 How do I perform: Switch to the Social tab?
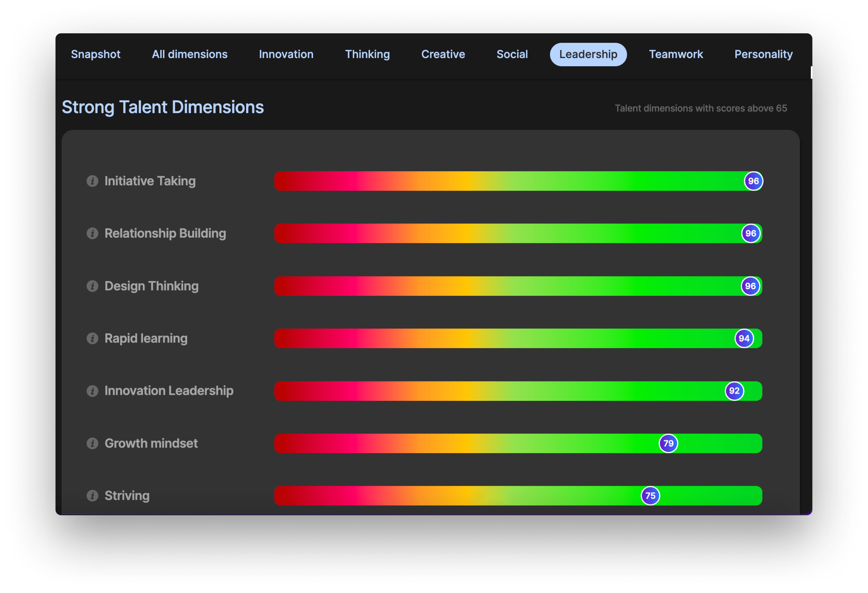(x=512, y=55)
